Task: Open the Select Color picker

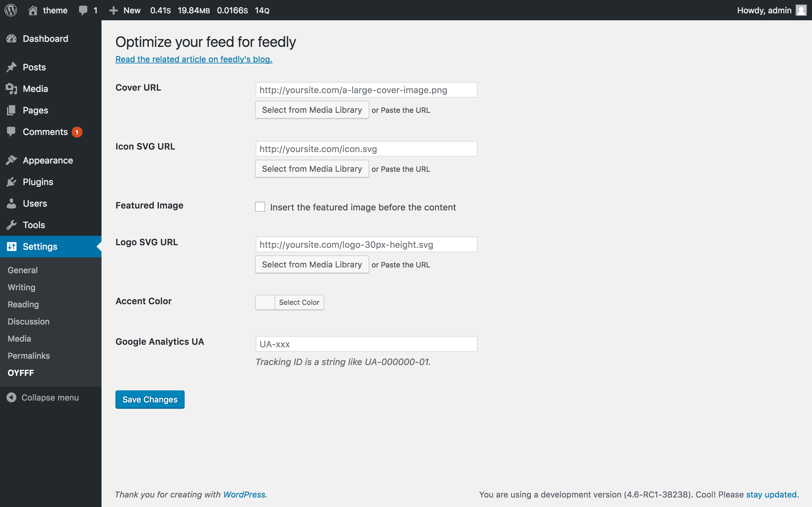Action: pyautogui.click(x=299, y=302)
